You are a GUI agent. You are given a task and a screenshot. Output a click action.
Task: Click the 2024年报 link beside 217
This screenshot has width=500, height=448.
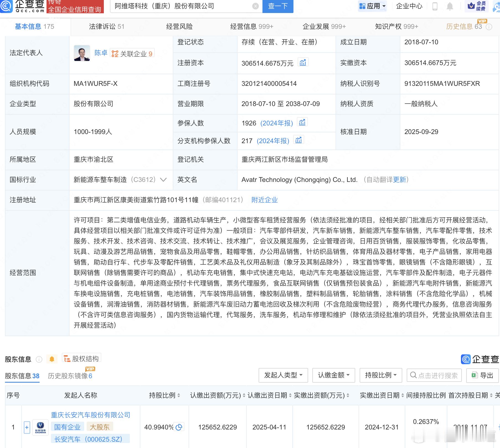(x=273, y=141)
